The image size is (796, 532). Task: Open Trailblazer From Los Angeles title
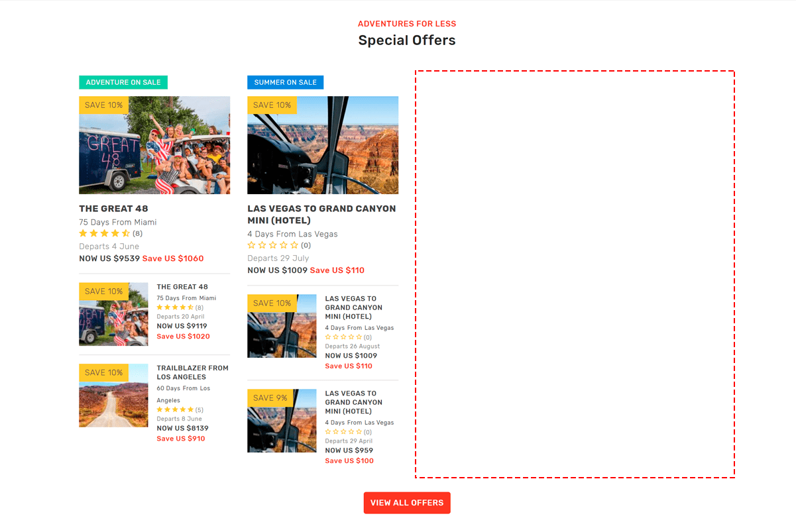click(x=192, y=372)
